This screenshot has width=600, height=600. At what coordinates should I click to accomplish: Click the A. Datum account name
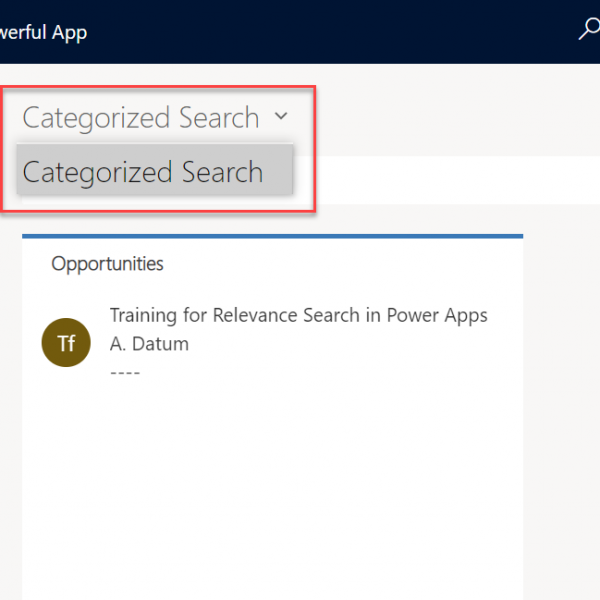coord(149,344)
